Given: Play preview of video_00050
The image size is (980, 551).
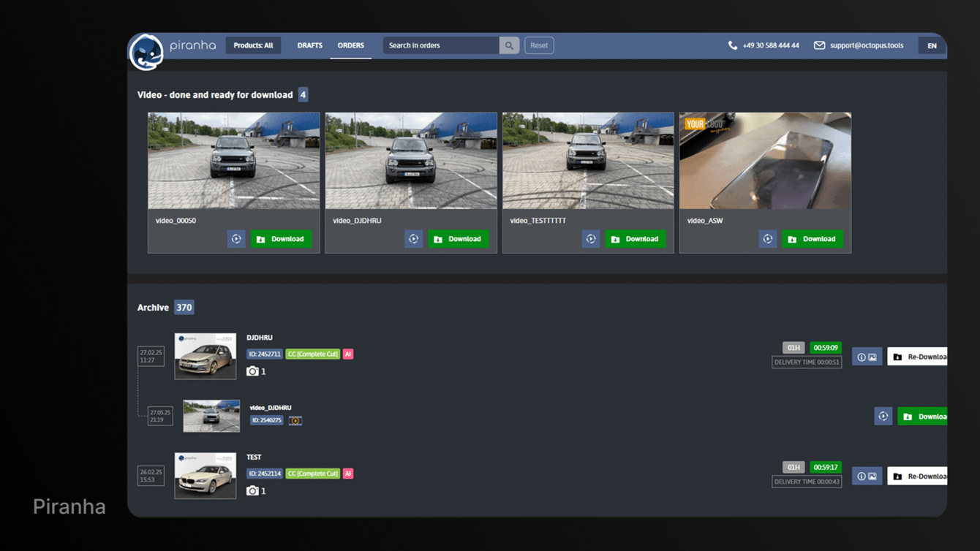Looking at the screenshot, I should (236, 239).
